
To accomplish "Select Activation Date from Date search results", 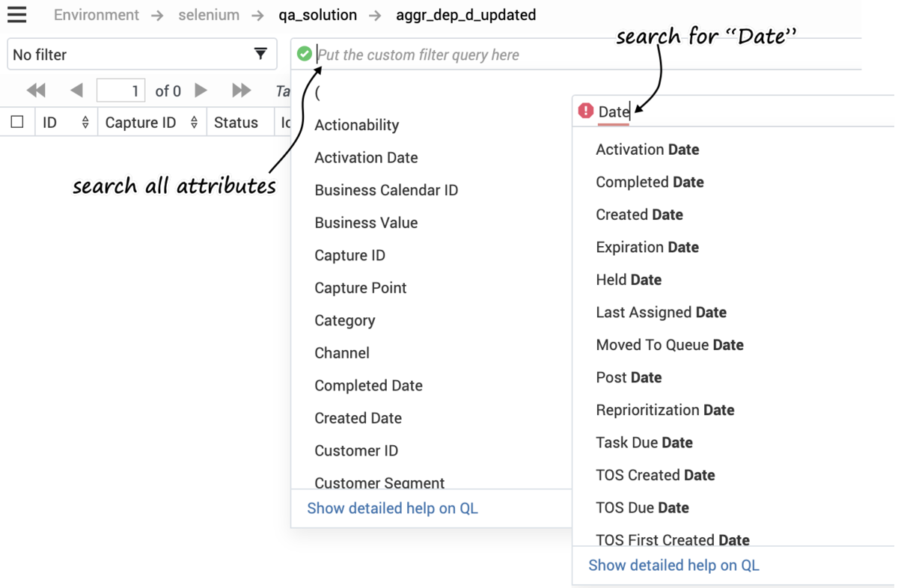I will [x=647, y=150].
